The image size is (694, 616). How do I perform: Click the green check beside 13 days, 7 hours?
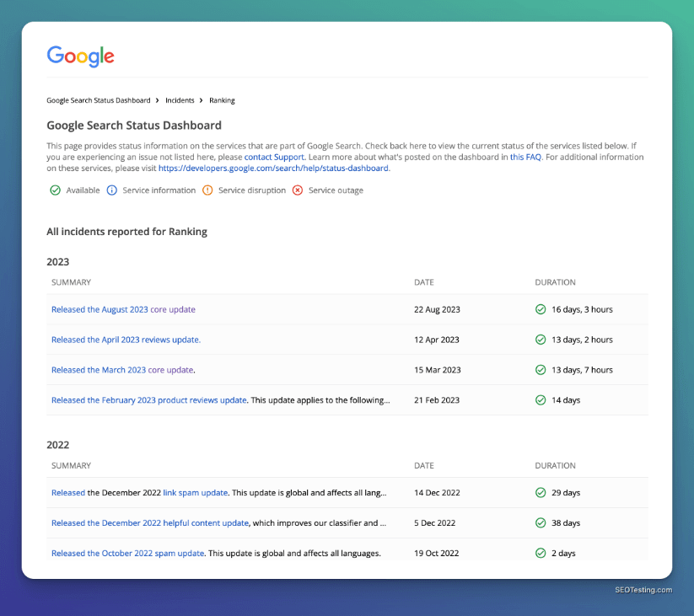point(541,370)
